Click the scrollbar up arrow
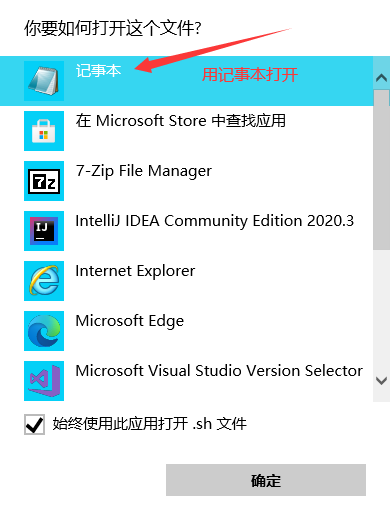The image size is (390, 520). (381, 78)
